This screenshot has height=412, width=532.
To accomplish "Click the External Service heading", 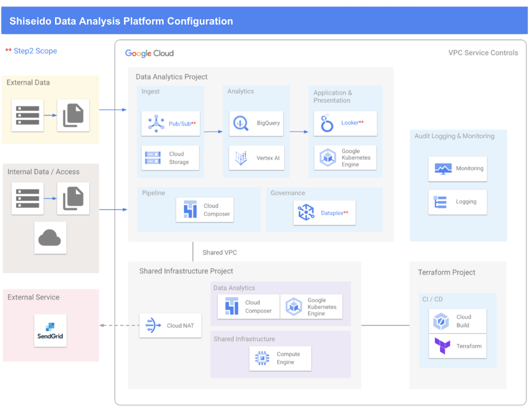I will click(33, 297).
